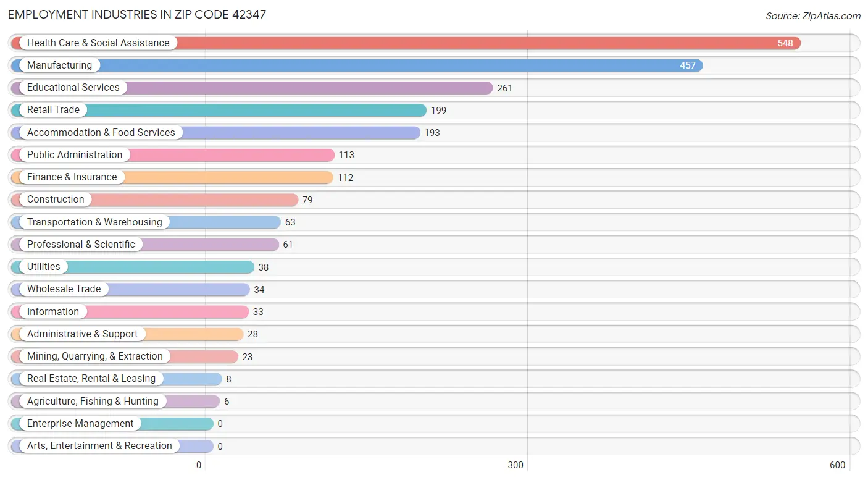Select the Real Estate, Rental & Leasing label
This screenshot has height=480, width=868.
(x=91, y=379)
